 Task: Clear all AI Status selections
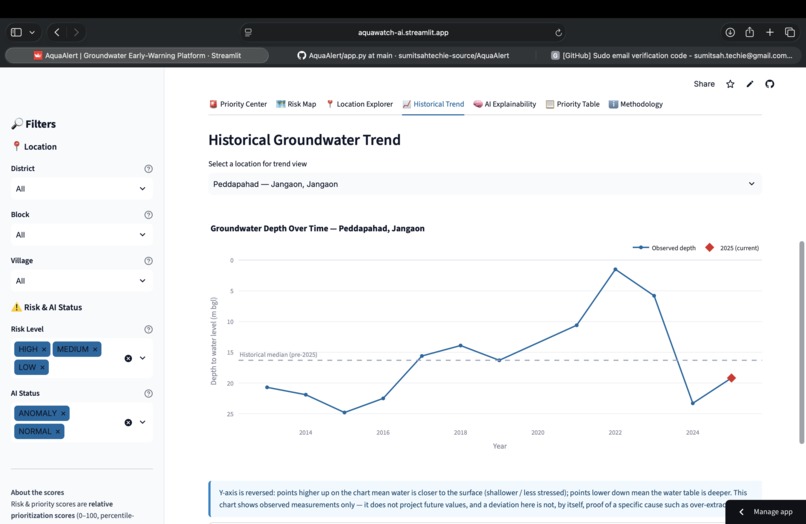click(128, 423)
